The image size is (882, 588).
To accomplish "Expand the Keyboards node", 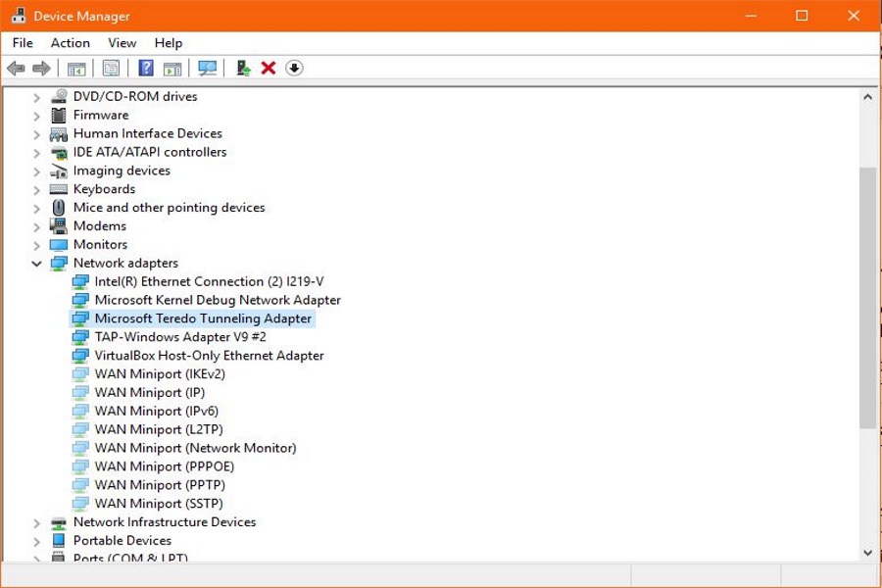I will coord(36,190).
